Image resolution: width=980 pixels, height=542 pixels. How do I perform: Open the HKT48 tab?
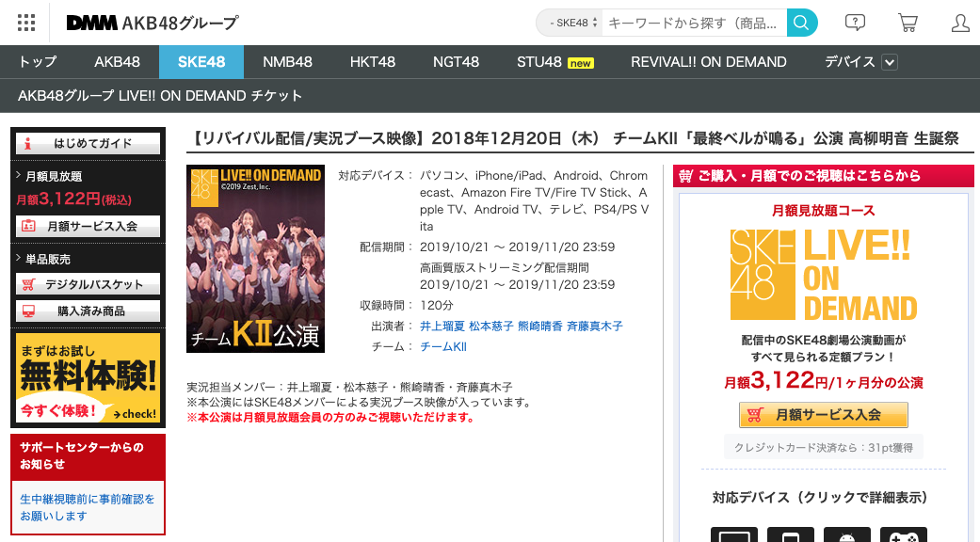(373, 62)
